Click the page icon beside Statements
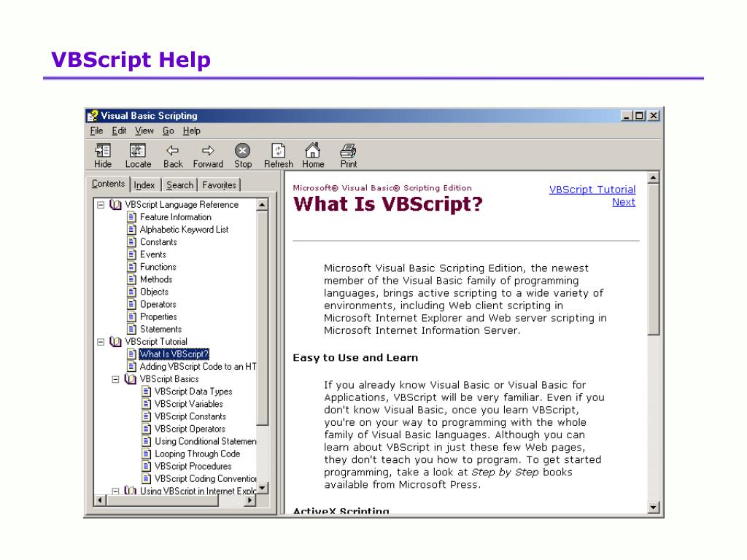The image size is (747, 560). (132, 329)
